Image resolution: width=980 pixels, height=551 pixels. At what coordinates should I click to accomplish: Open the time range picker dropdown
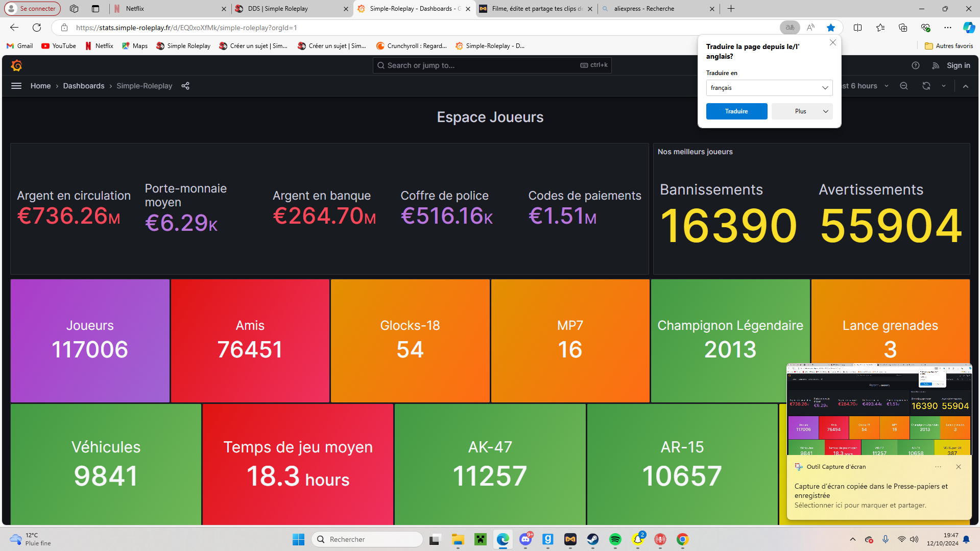pyautogui.click(x=865, y=86)
